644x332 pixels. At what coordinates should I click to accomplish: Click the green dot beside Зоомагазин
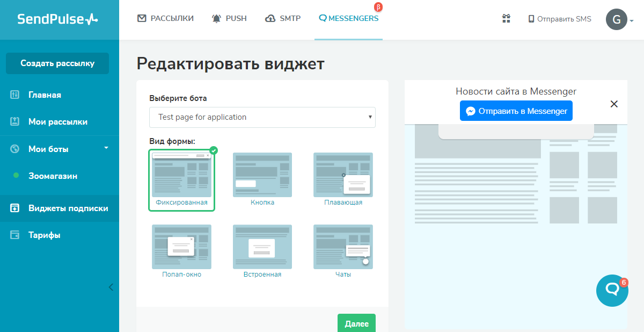[16, 175]
